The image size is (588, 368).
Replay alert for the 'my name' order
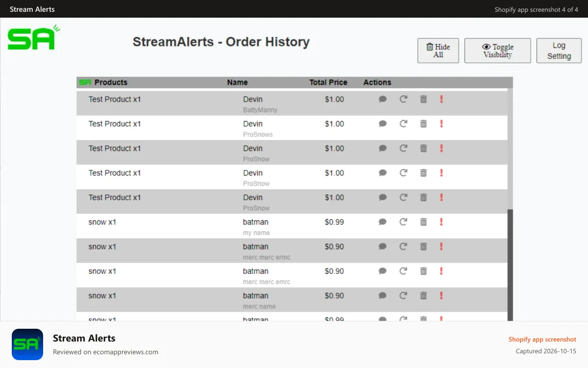point(403,222)
